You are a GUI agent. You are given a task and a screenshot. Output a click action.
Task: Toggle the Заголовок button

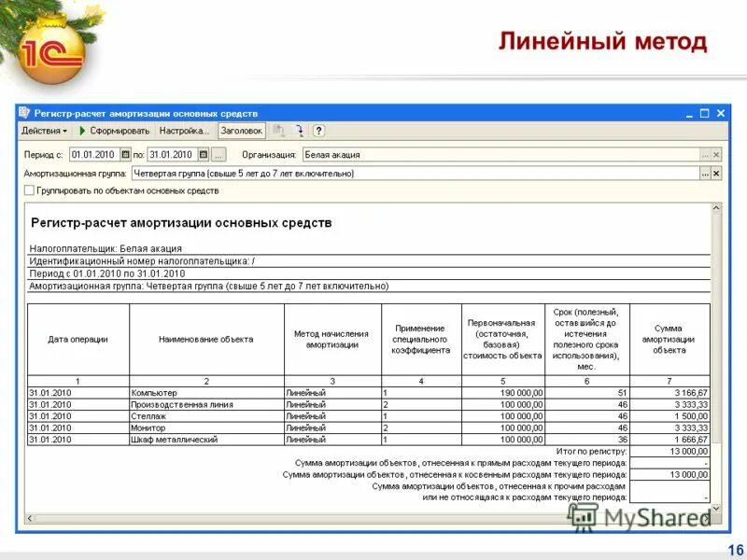click(x=242, y=131)
